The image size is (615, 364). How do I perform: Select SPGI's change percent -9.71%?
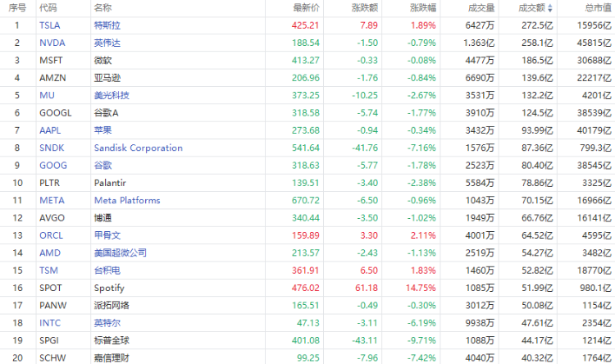coord(421,340)
